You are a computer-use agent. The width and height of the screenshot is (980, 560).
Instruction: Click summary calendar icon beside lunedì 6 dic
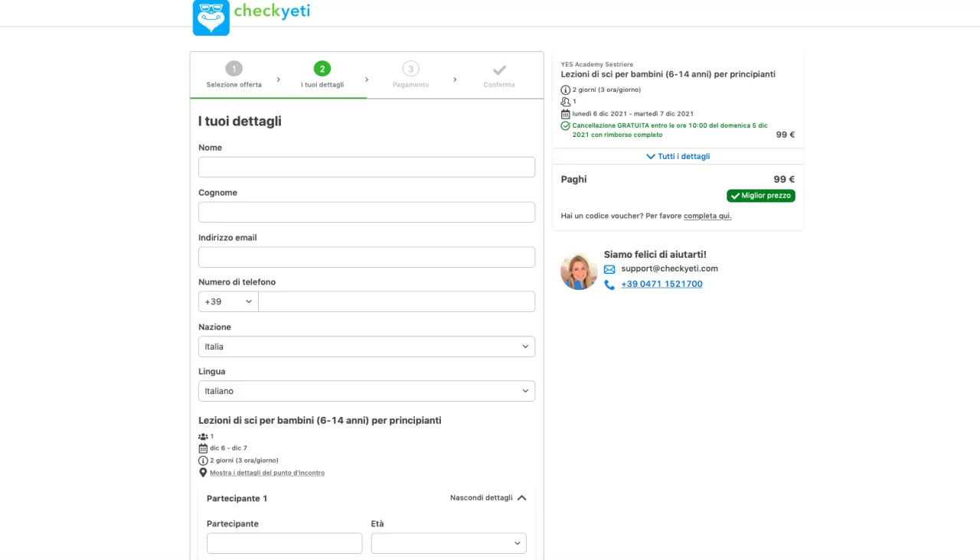coord(566,113)
